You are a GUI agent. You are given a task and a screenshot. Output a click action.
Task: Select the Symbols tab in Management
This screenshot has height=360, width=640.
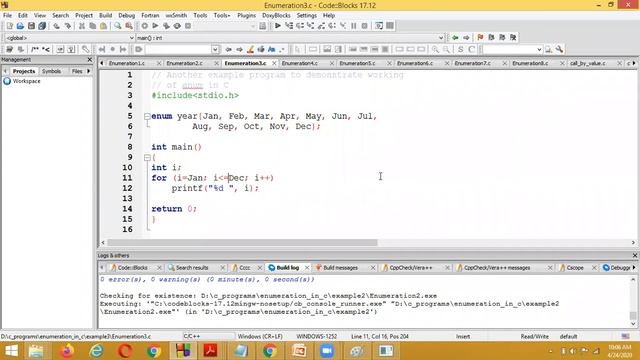(x=51, y=71)
